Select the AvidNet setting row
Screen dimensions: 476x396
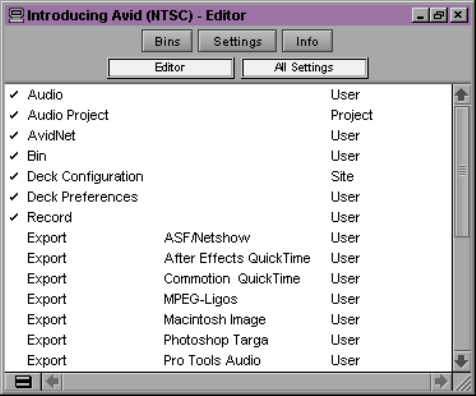point(228,136)
